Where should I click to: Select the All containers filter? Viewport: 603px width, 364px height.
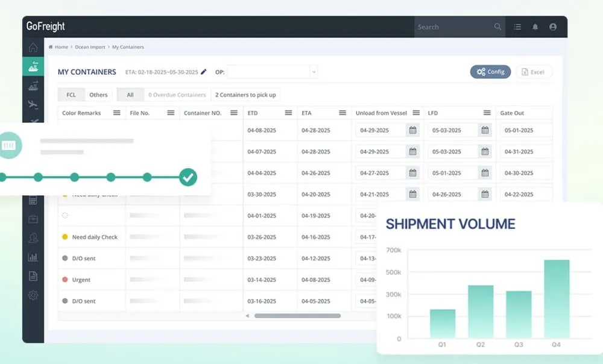coord(130,95)
